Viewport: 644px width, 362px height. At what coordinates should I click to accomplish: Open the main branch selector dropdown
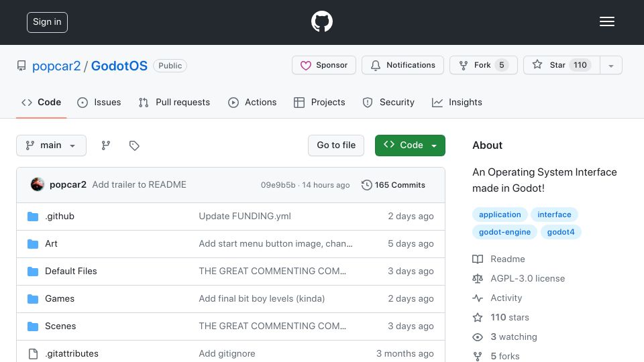(52, 145)
